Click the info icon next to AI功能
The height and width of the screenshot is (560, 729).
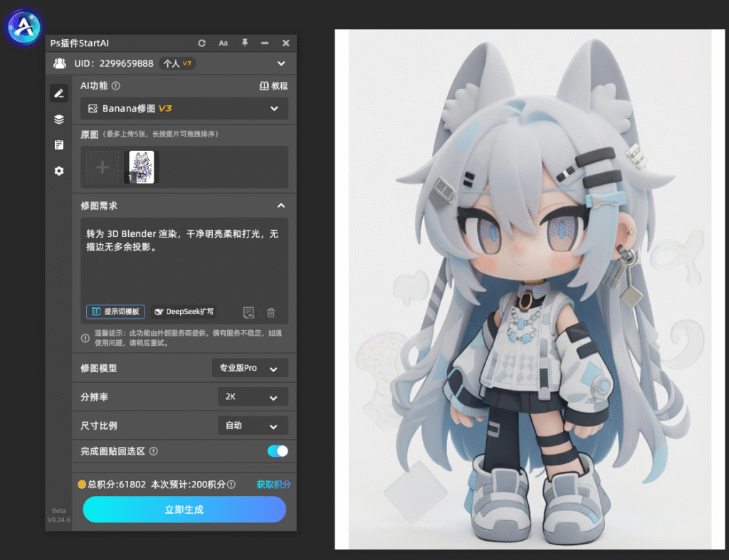pyautogui.click(x=116, y=86)
